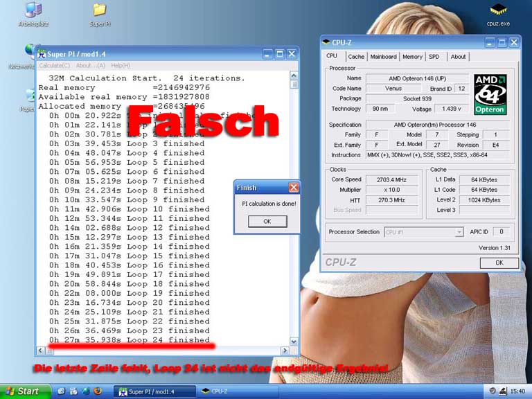This screenshot has height=399, width=532.
Task: Click the network tray icon beside clock
Action: [503, 391]
